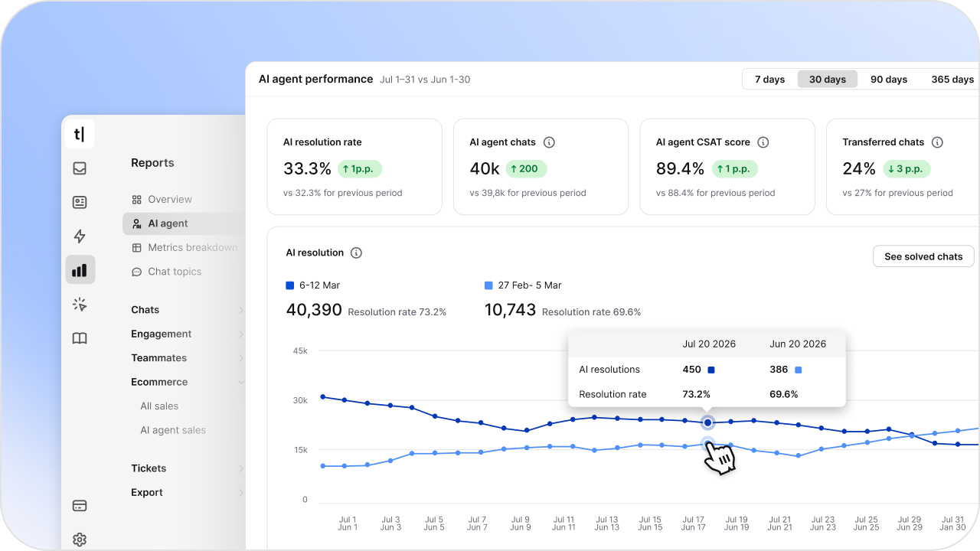Open the Knowledge base book icon
The image size is (980, 551).
80,337
